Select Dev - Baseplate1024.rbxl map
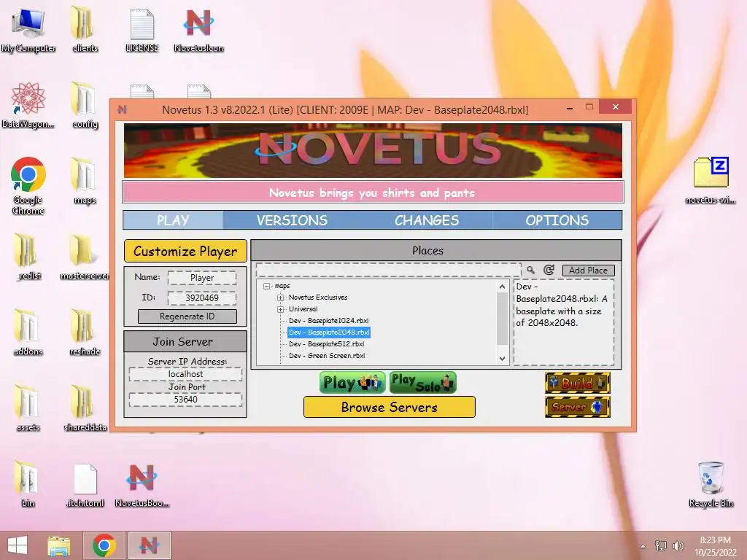Image resolution: width=747 pixels, height=560 pixels. 328,321
